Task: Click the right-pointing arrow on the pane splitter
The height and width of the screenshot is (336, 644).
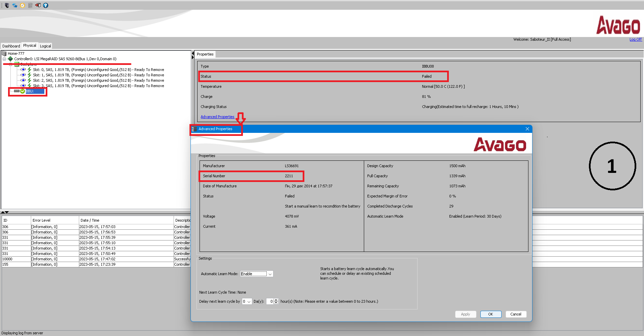Action: click(x=193, y=58)
